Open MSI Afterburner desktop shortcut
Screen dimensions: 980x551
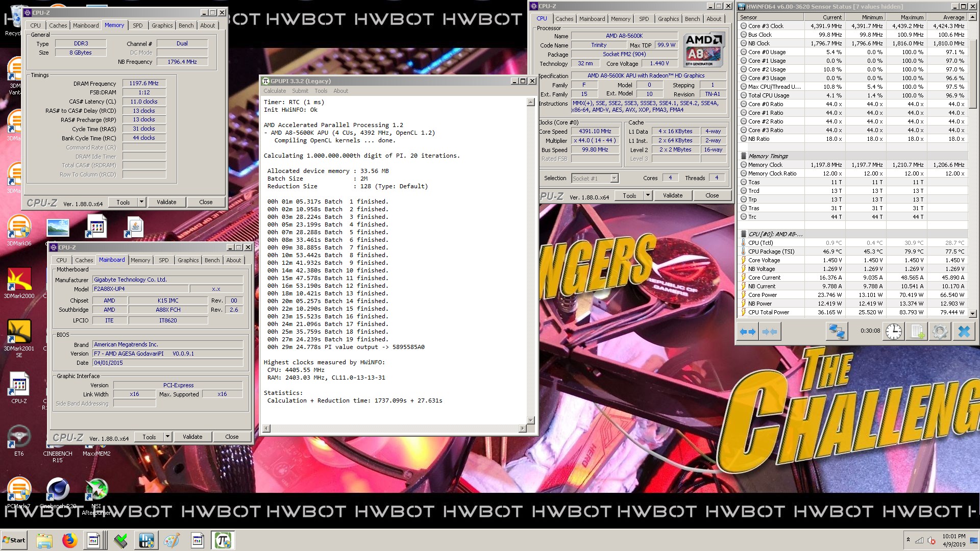(x=96, y=497)
